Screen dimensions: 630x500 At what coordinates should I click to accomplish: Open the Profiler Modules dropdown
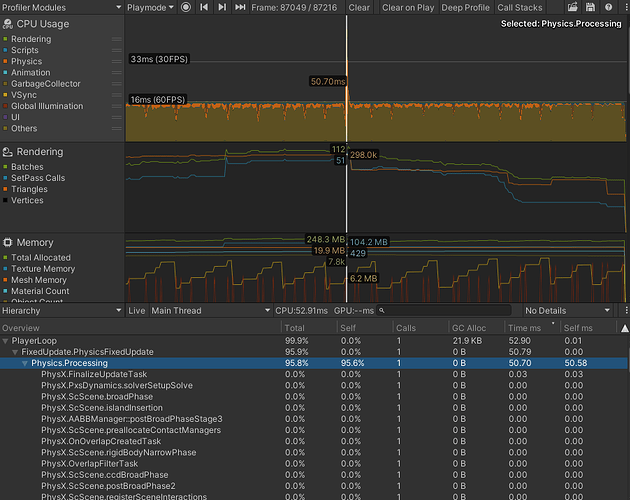[61, 7]
